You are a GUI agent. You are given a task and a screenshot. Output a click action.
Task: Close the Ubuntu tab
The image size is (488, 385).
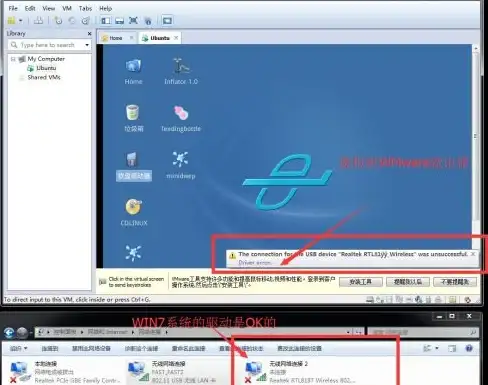point(176,38)
